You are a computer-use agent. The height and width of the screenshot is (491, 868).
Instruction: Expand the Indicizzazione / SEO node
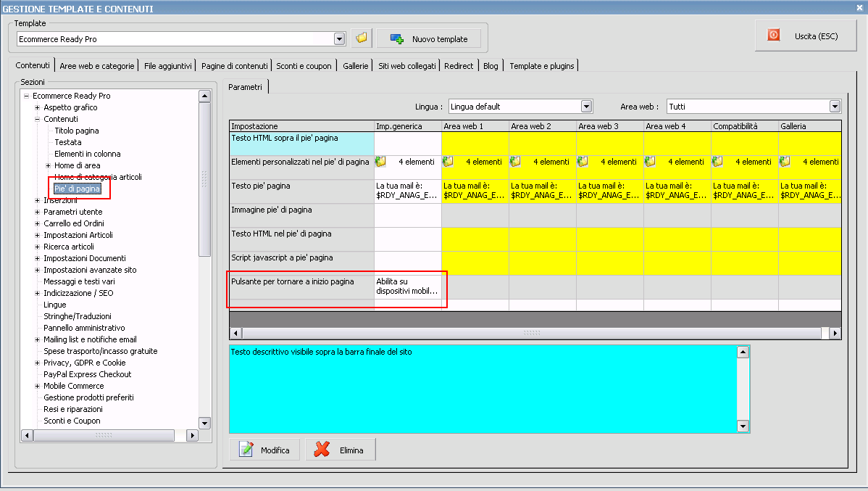[x=37, y=293]
